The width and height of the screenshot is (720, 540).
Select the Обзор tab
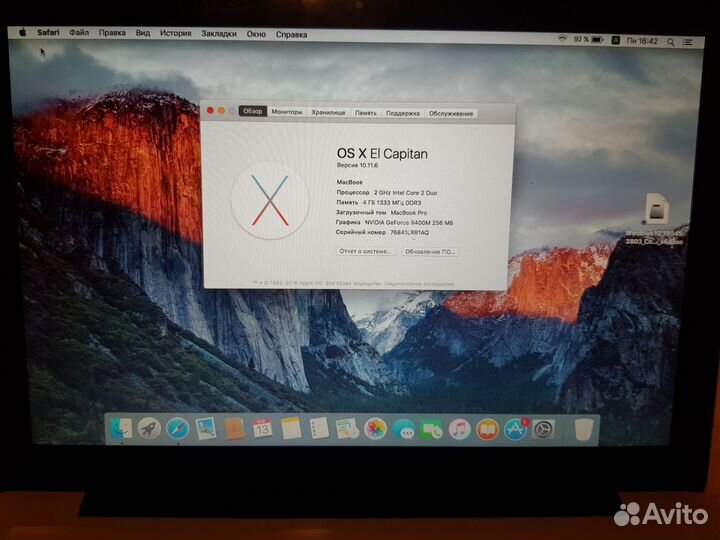[253, 112]
